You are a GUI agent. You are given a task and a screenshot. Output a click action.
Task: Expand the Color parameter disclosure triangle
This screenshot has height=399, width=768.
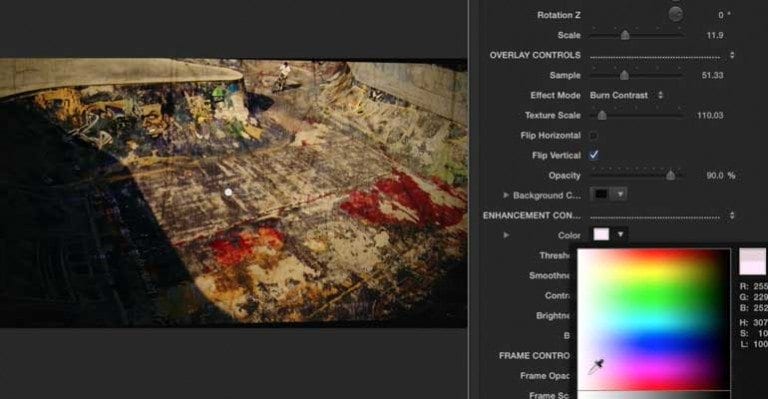(505, 235)
